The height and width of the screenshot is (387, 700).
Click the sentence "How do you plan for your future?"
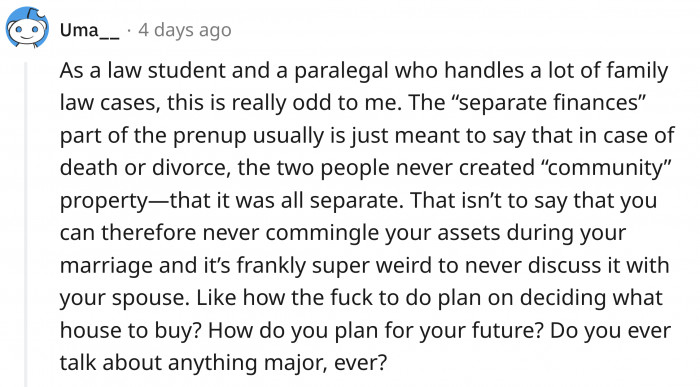[x=375, y=331]
